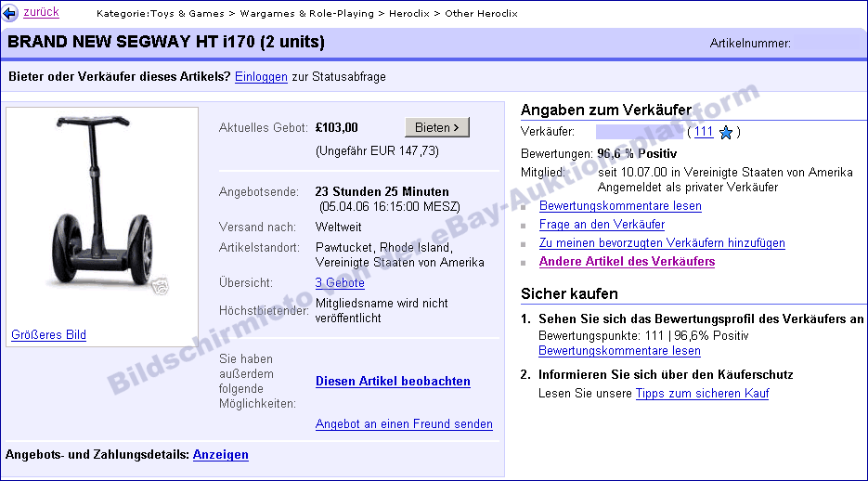Click Wargames & Role-Playing in breadcrumb

[x=306, y=13]
